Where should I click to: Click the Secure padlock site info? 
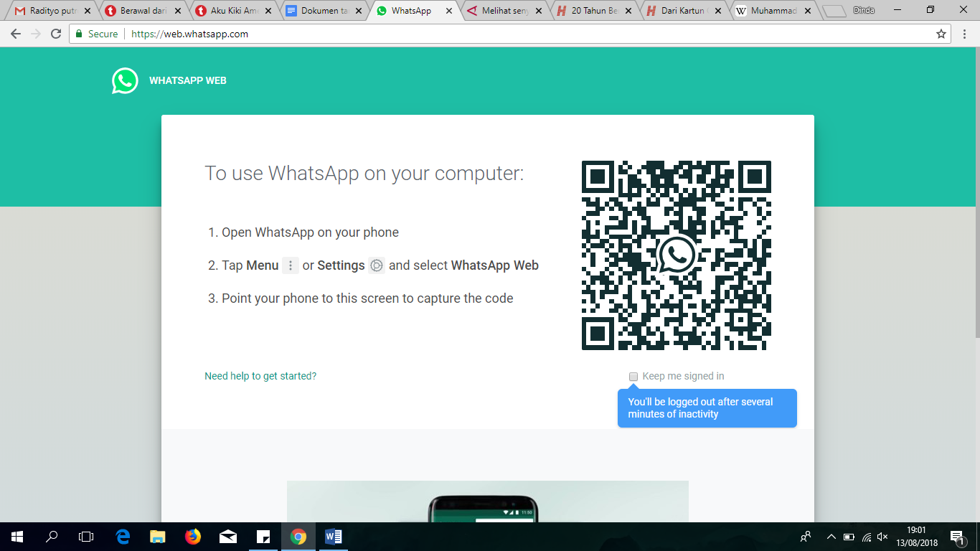coord(96,34)
